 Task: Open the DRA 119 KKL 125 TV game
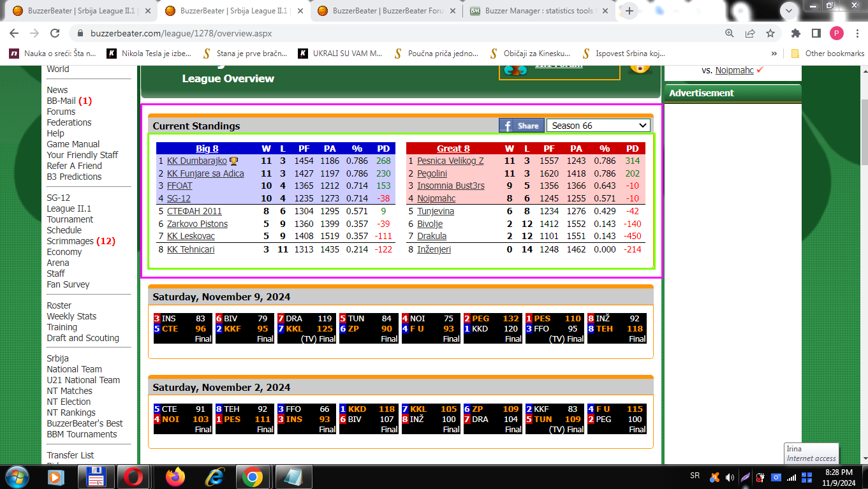[305, 328]
